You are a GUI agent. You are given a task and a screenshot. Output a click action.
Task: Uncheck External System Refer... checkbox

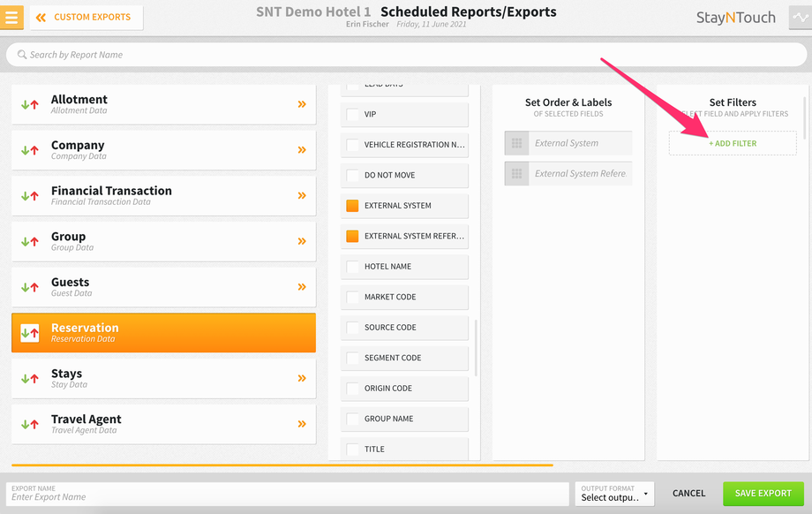352,237
